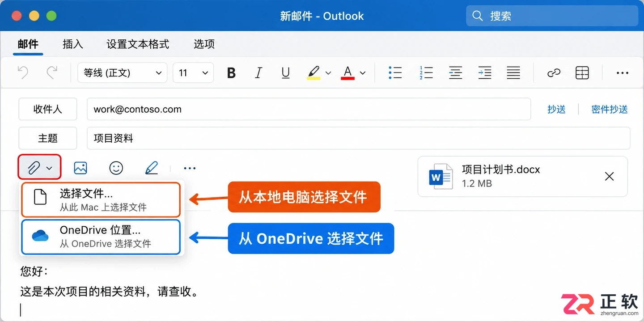Remove attachment 项目计划书.docx
This screenshot has height=322, width=644.
click(609, 177)
